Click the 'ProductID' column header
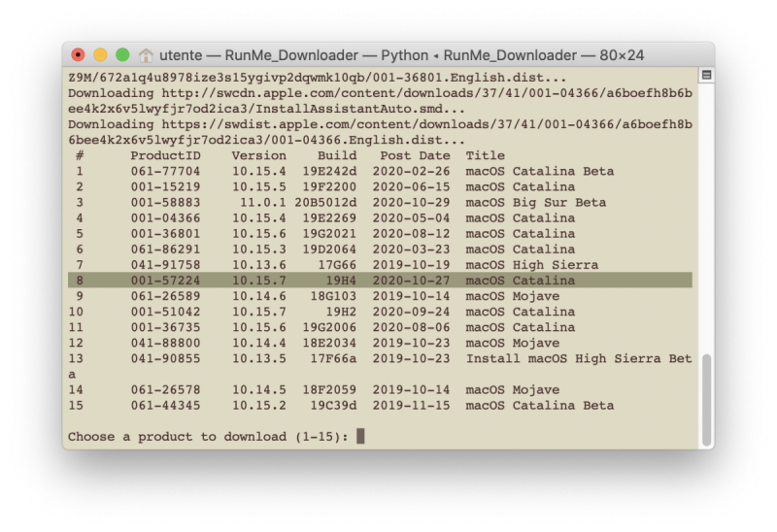The image size is (777, 532). (165, 155)
